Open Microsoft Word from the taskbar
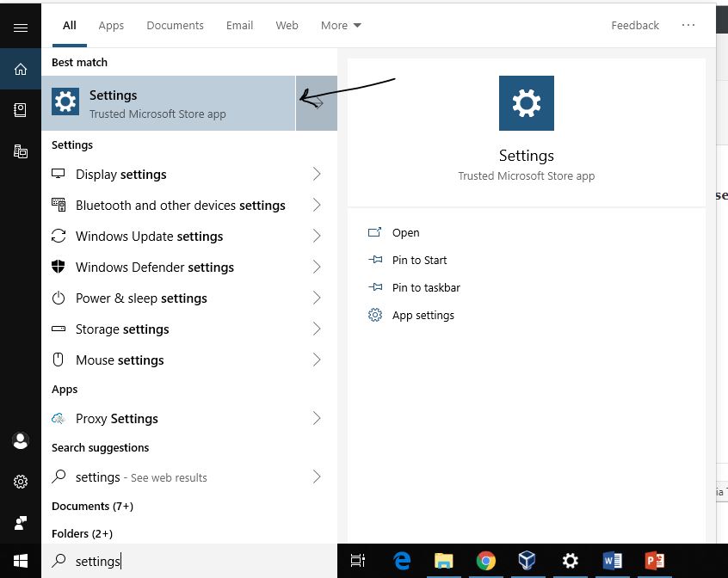 tap(612, 561)
